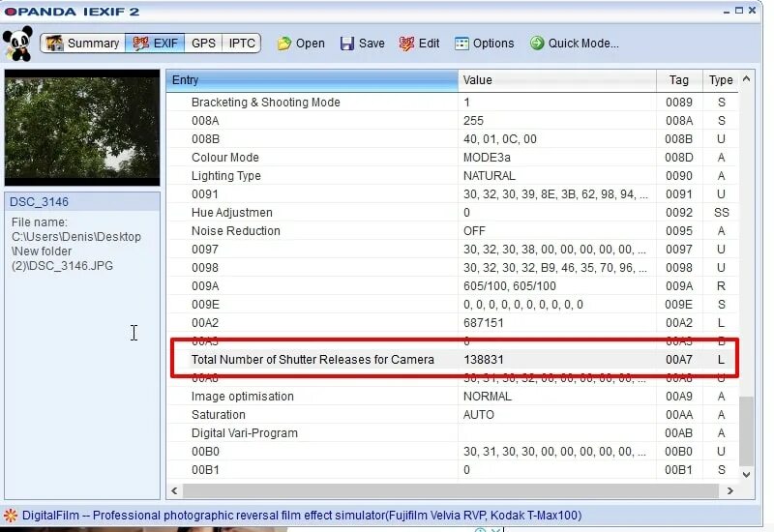Sort by the Entry column header

tap(312, 80)
